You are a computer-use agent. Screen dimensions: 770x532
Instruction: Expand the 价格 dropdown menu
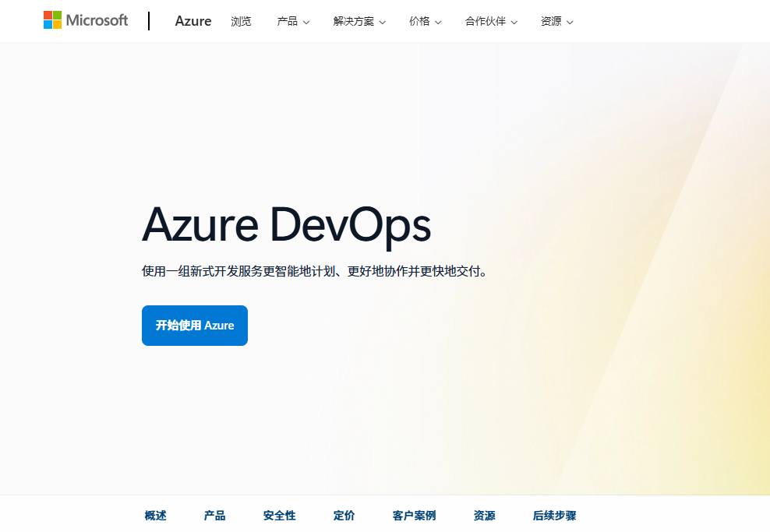pyautogui.click(x=426, y=21)
